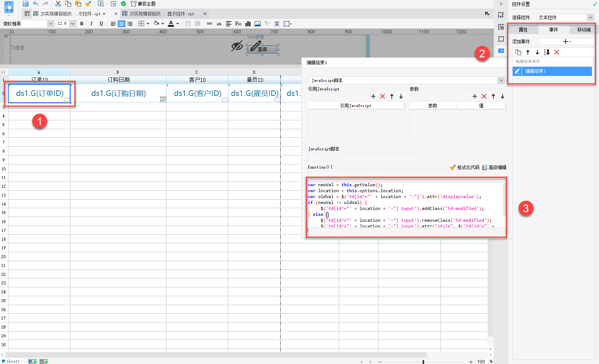Click the green checkmark validation icon

click(123, 4)
